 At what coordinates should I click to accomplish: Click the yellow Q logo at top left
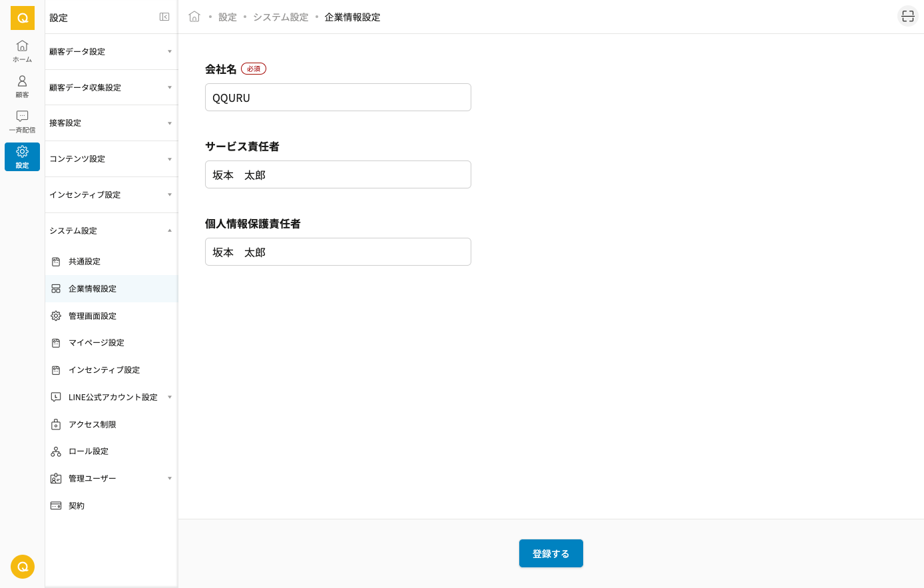pyautogui.click(x=22, y=18)
